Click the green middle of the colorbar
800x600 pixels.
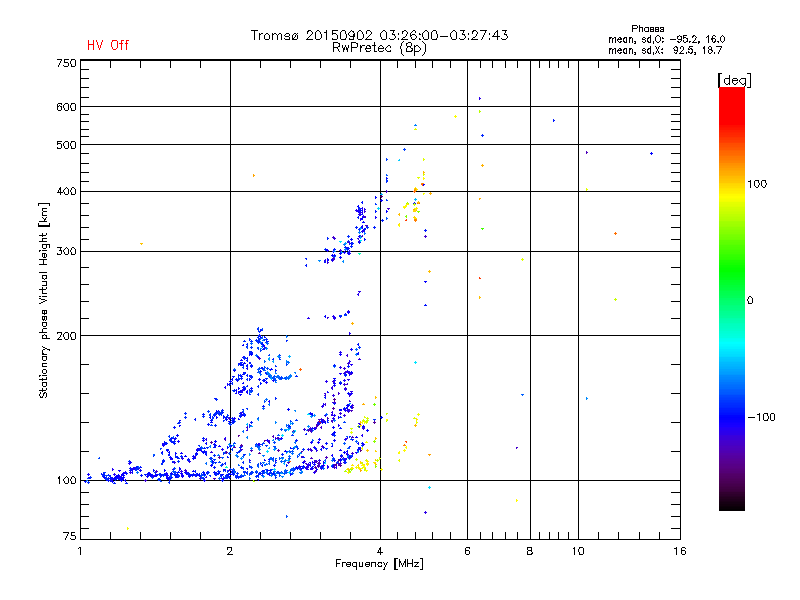coord(732,278)
